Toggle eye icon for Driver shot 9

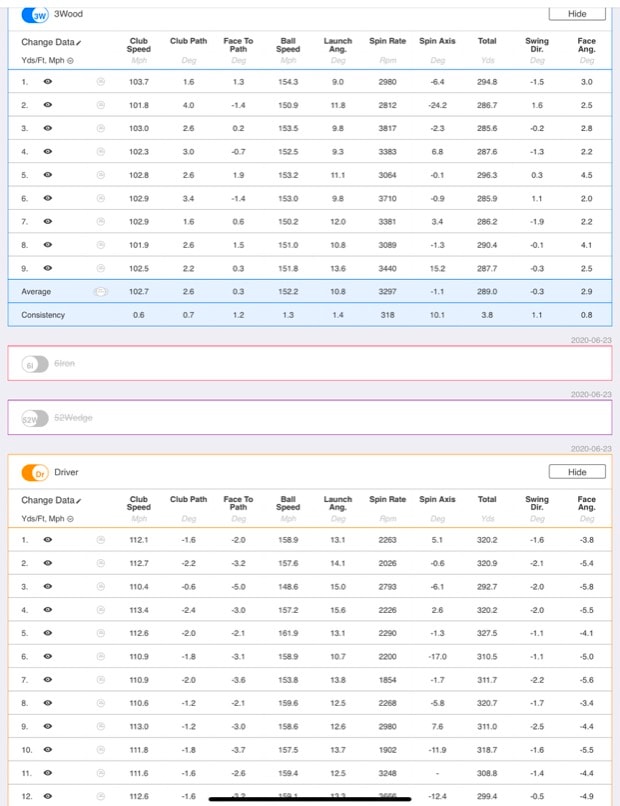(47, 726)
